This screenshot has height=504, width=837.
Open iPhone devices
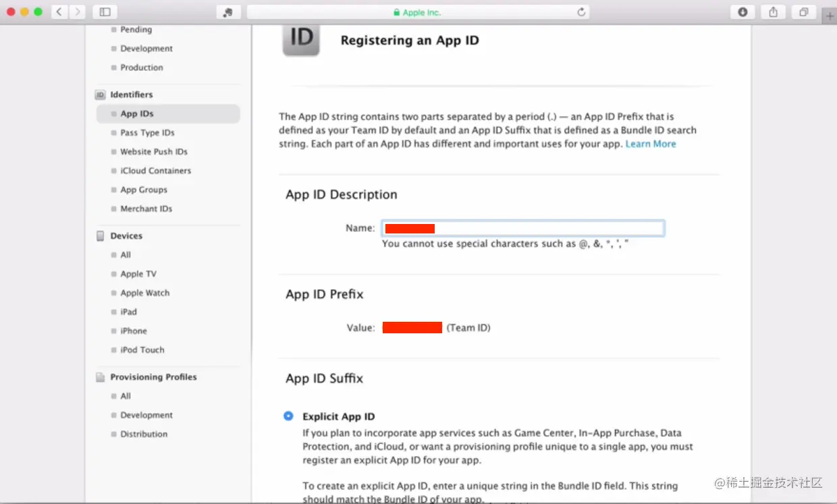click(134, 331)
